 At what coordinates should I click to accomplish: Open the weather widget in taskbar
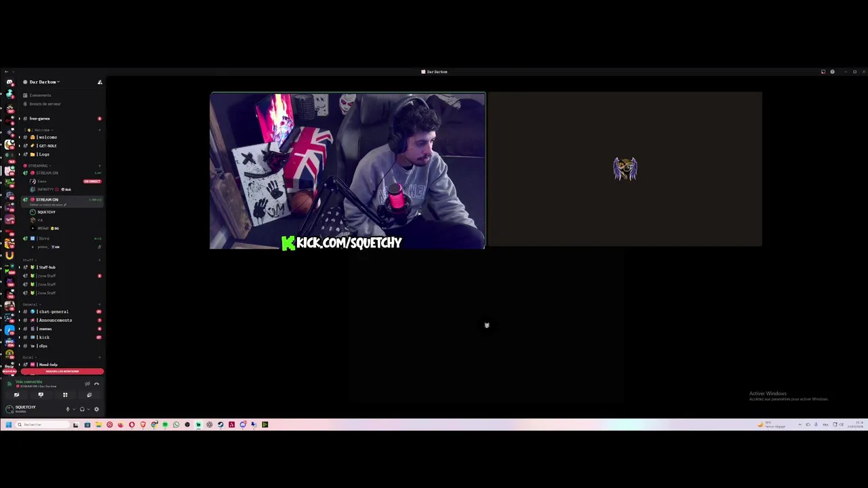click(771, 425)
